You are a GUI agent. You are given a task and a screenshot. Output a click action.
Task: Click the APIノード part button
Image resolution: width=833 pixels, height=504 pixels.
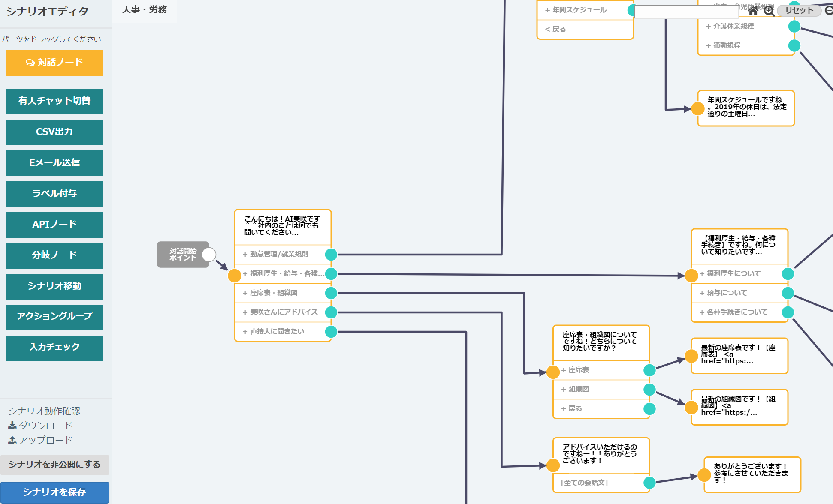tap(54, 225)
